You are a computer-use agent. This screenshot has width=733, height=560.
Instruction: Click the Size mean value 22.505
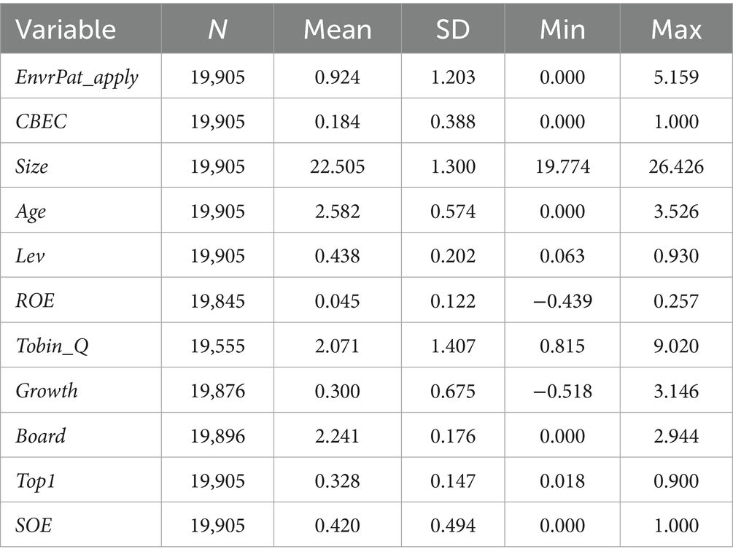click(x=337, y=166)
